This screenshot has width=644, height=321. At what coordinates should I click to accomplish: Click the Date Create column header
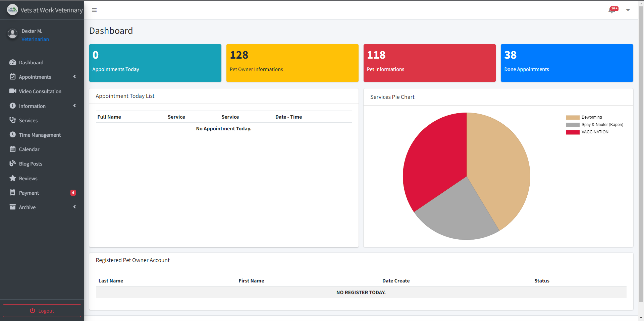click(x=396, y=281)
